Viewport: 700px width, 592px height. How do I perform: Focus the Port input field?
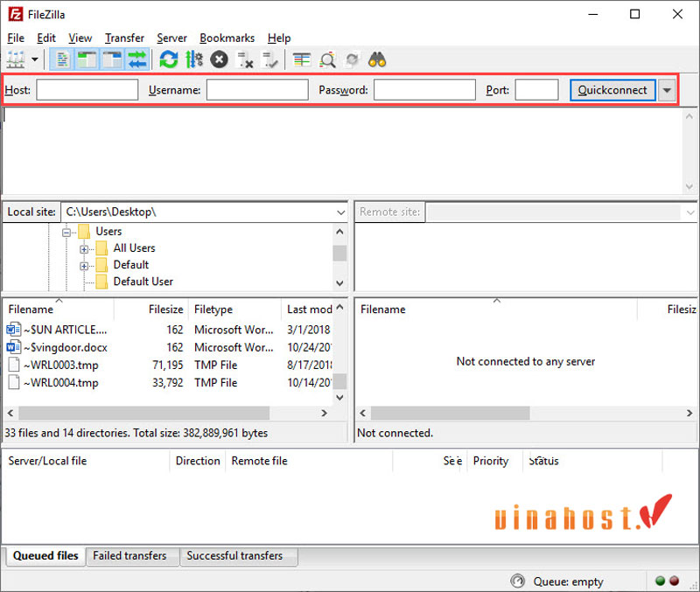pos(536,90)
